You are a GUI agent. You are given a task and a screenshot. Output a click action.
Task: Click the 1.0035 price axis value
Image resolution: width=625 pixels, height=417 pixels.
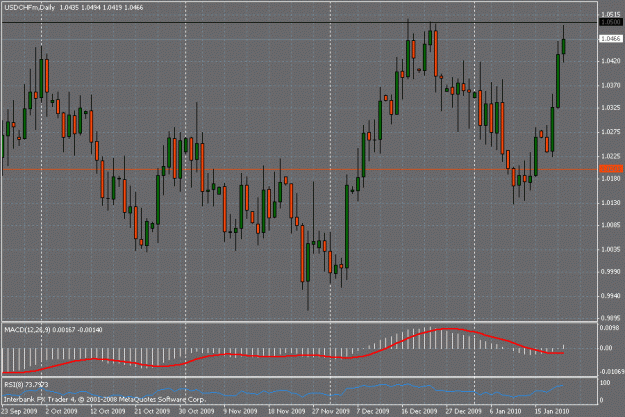611,250
